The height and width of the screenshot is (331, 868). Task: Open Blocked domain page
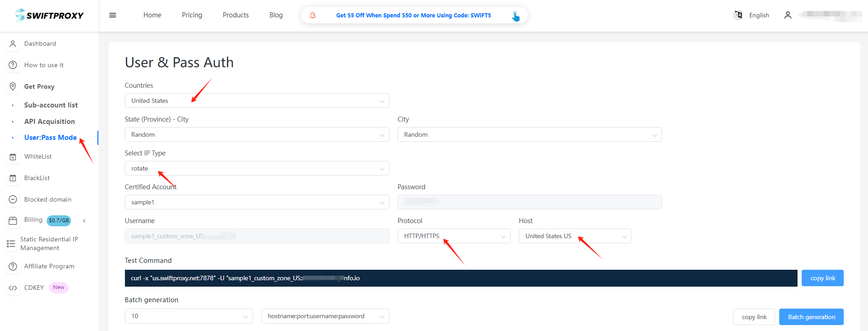(48, 199)
